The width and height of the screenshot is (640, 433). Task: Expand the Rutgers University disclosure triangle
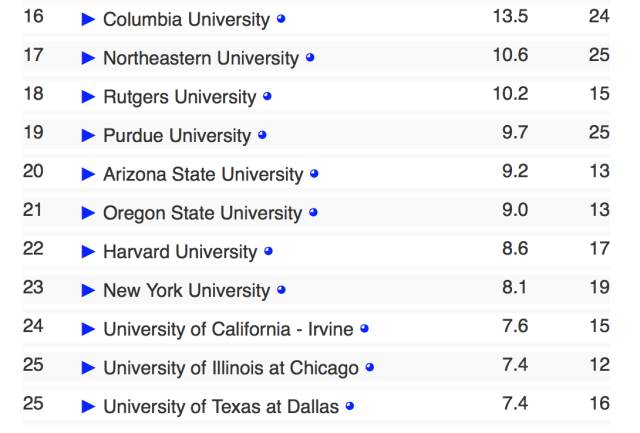[88, 97]
